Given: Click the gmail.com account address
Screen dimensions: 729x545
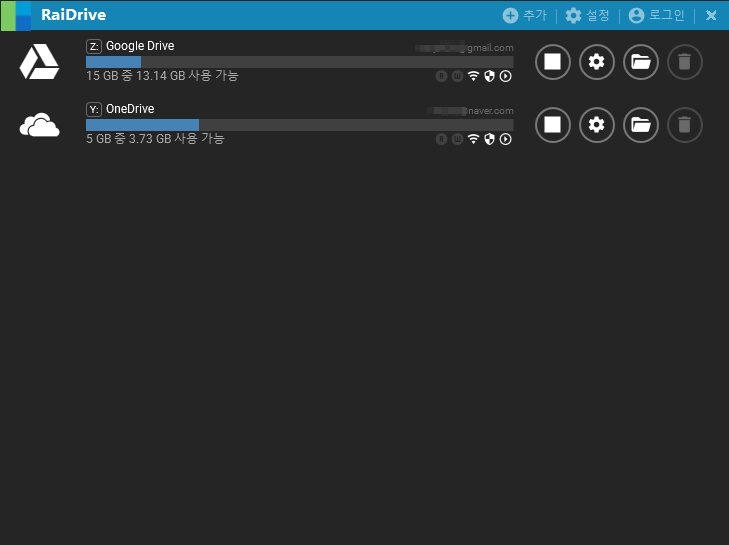Looking at the screenshot, I should click(x=464, y=47).
